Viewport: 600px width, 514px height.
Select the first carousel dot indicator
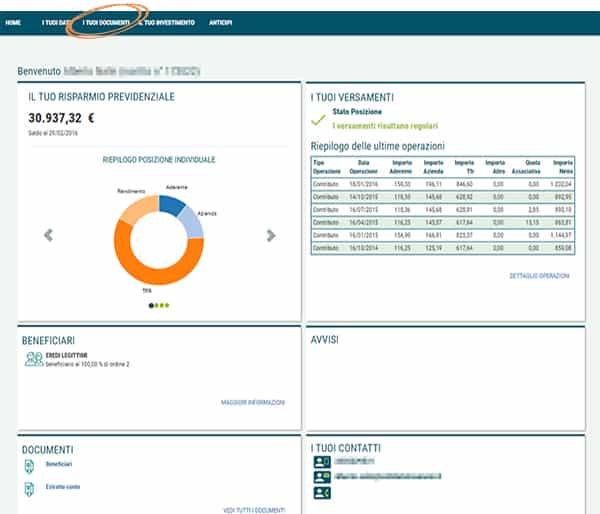pyautogui.click(x=151, y=305)
